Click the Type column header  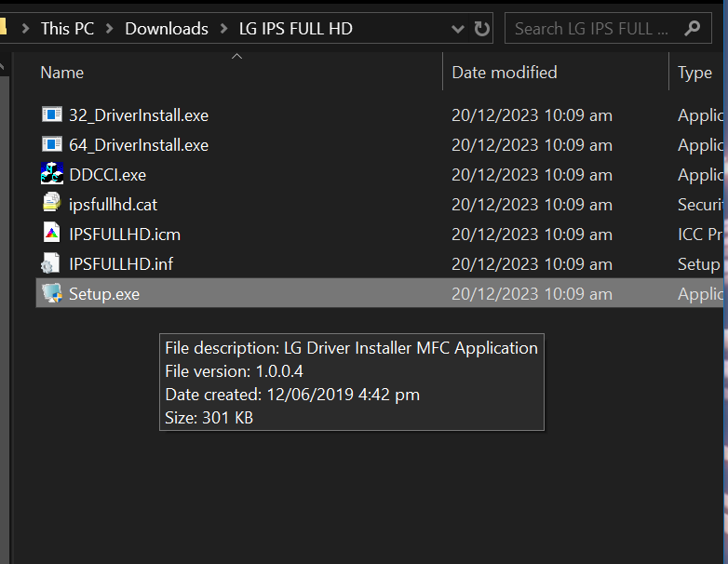click(x=694, y=73)
